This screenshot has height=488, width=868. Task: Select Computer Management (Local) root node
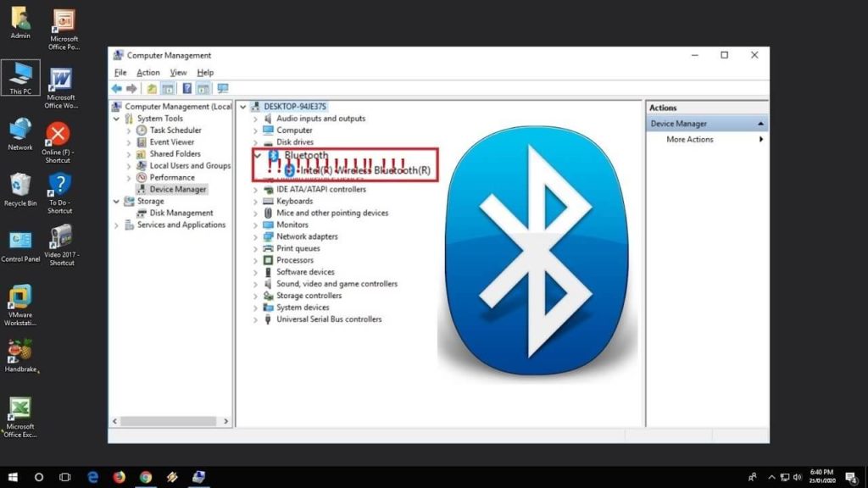(x=178, y=107)
